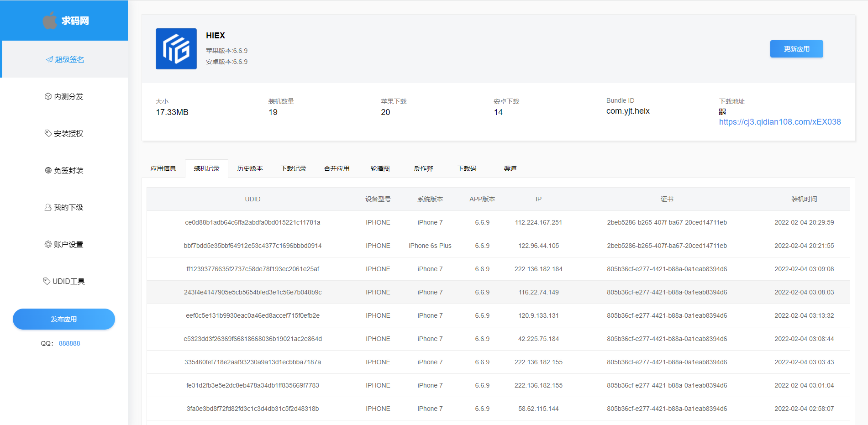Click the 更新应用 button
Screen dimensions: 868x425
tap(797, 49)
